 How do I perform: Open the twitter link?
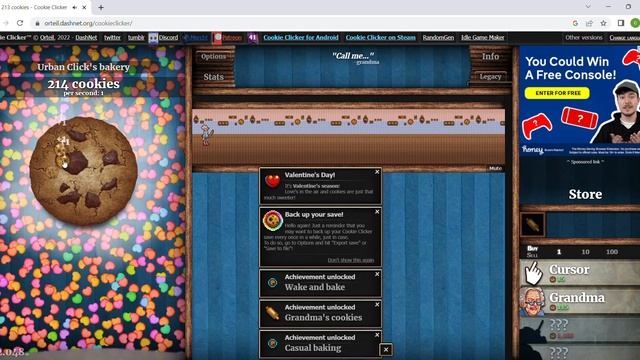112,38
